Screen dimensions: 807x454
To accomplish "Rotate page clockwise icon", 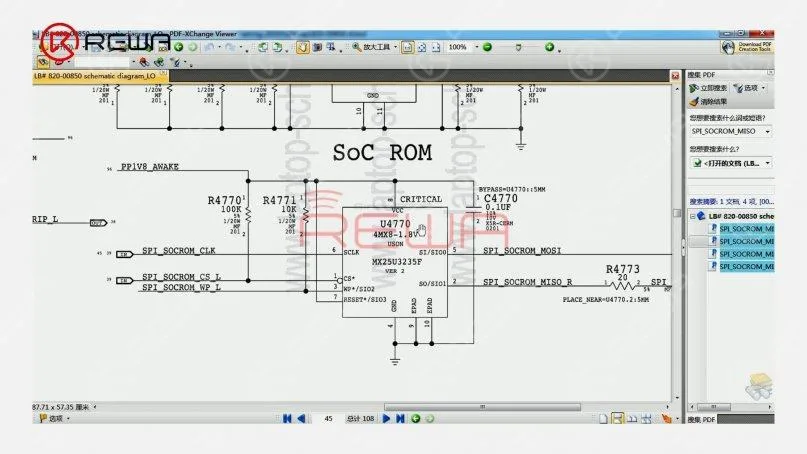I will coord(277,47).
